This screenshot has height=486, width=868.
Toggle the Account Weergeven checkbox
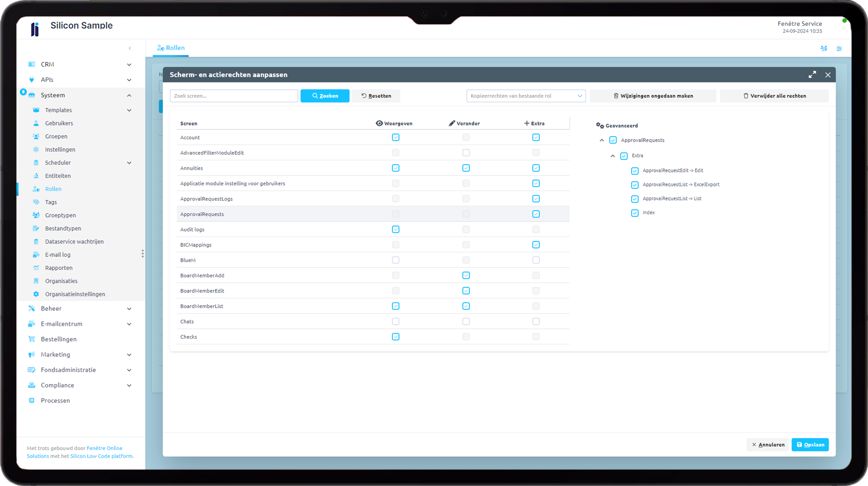click(x=395, y=137)
